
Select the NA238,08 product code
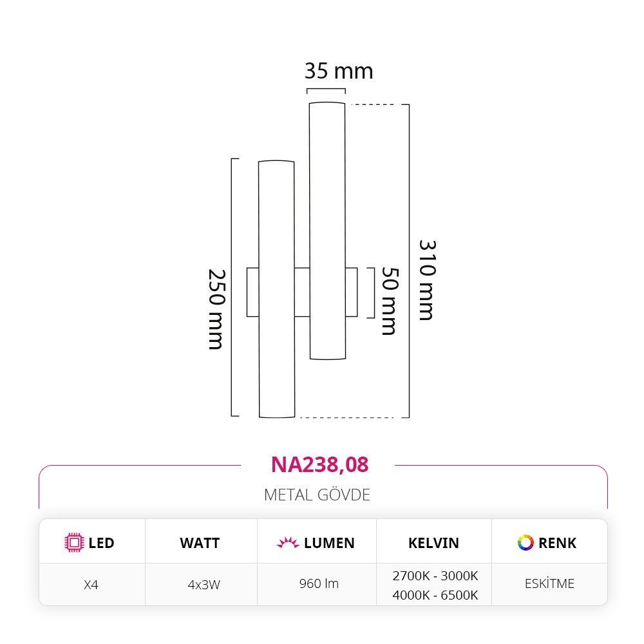[319, 464]
